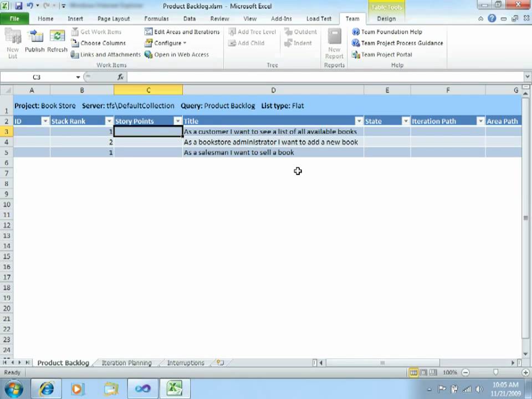Open the Design tab under Table Tools
This screenshot has width=532, height=399.
point(386,19)
